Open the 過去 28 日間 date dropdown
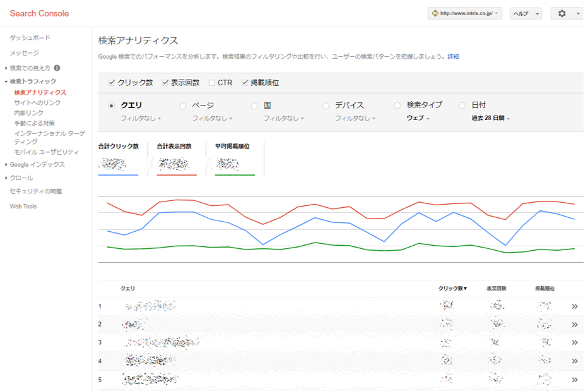Viewport: 588px width, 391px height. [490, 118]
